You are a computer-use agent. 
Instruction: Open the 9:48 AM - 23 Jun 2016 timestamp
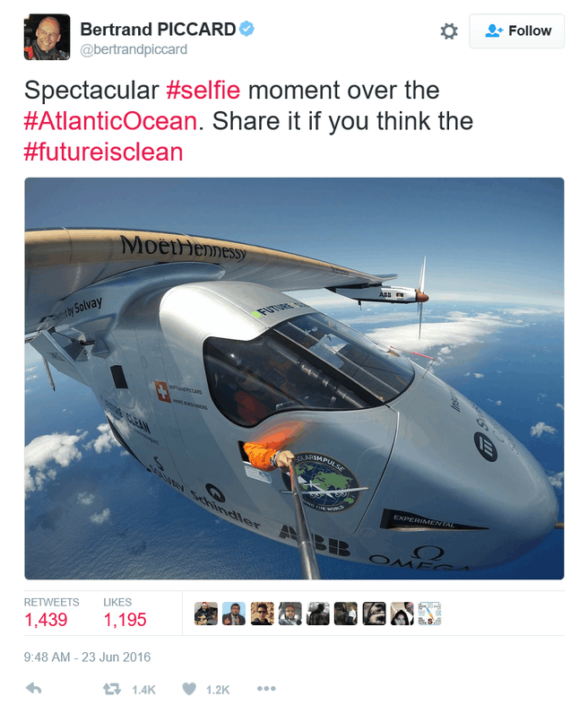[x=87, y=657]
